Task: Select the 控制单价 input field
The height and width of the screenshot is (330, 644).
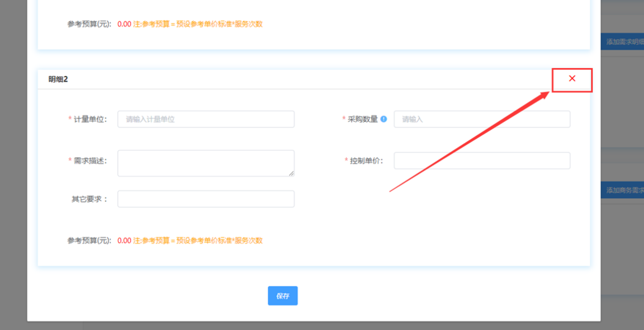Action: [x=482, y=161]
